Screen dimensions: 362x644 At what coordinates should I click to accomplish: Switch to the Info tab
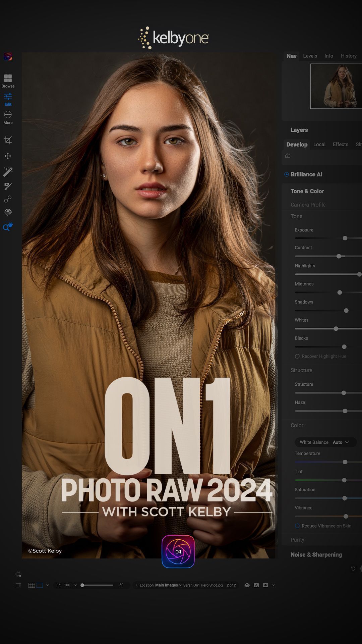pyautogui.click(x=329, y=56)
